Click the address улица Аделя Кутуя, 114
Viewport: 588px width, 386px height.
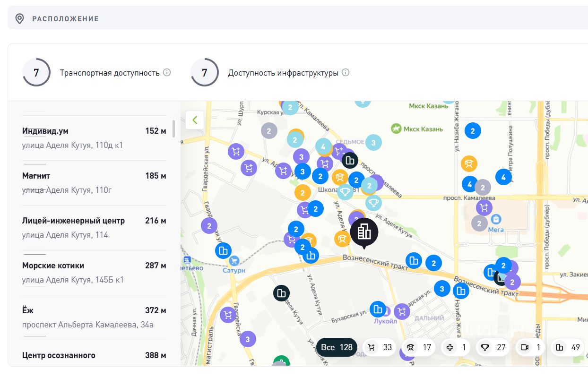pos(65,235)
